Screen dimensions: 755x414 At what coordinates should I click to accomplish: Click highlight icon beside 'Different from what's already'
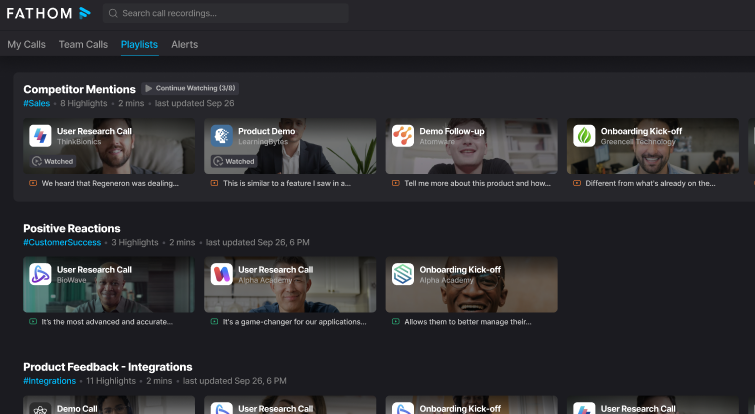(x=577, y=183)
